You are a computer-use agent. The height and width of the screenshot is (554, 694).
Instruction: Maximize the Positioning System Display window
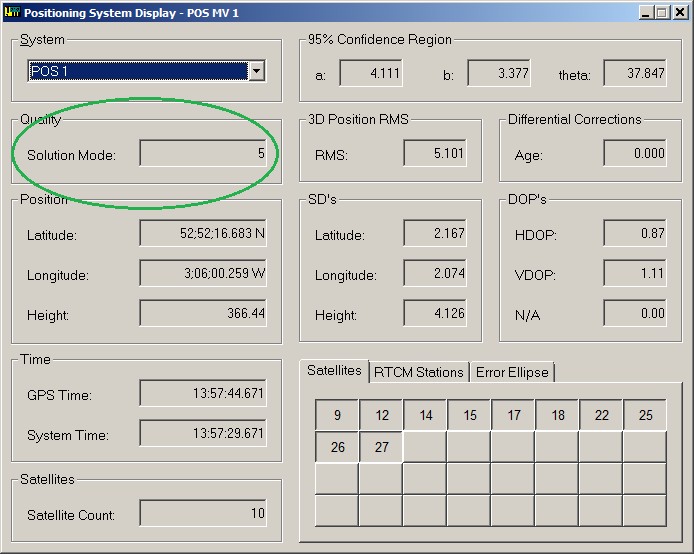(662, 12)
